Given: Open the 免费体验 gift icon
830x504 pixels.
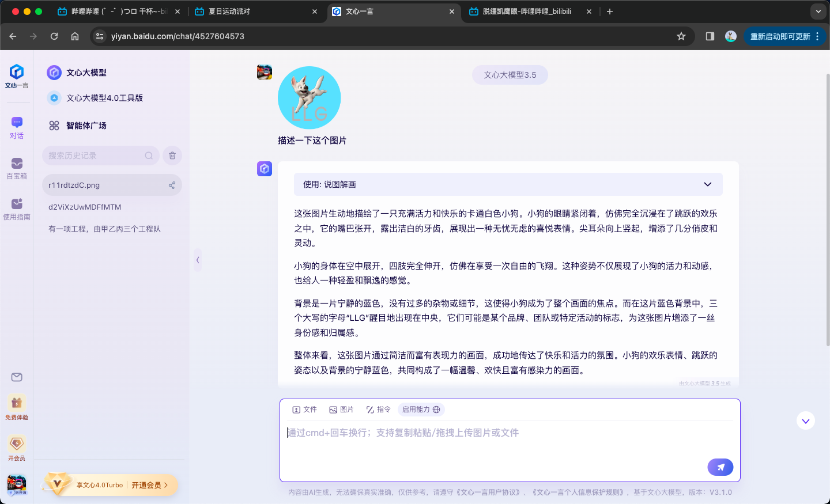Looking at the screenshot, I should [x=17, y=407].
